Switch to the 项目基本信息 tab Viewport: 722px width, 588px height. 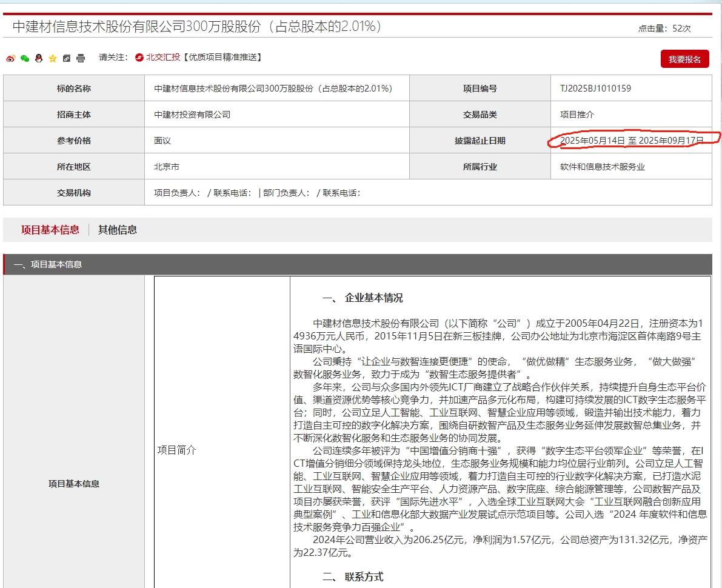(x=50, y=230)
